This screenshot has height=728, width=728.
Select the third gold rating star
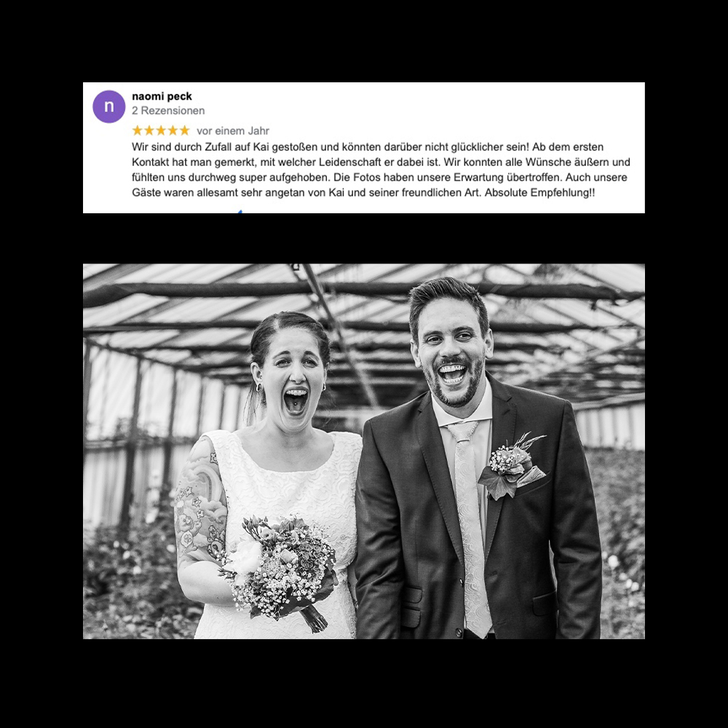click(161, 130)
